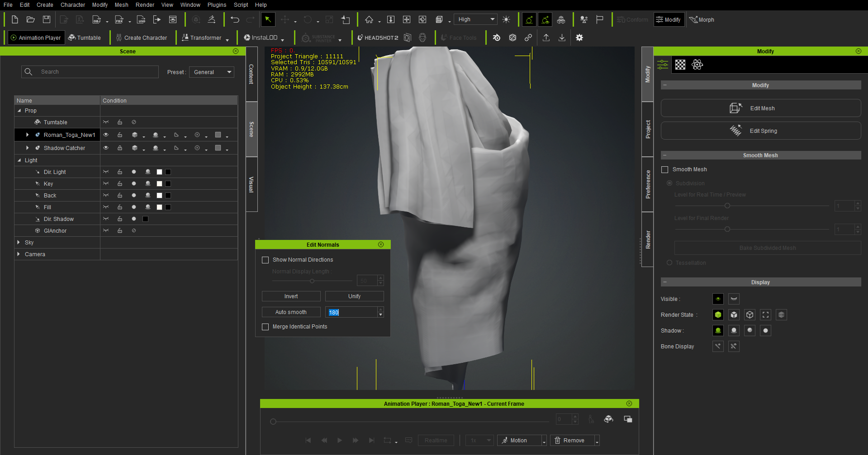Open the File menu
This screenshot has width=868, height=455.
pos(8,5)
